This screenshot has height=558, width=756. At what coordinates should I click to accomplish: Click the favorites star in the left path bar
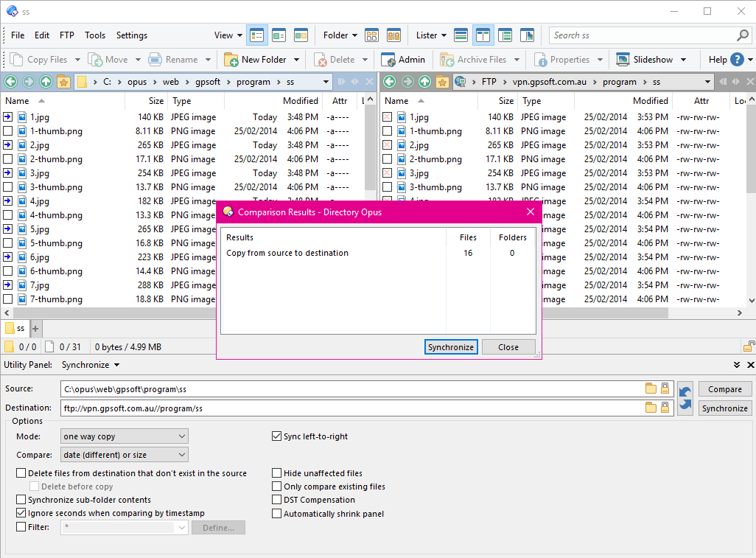(63, 81)
